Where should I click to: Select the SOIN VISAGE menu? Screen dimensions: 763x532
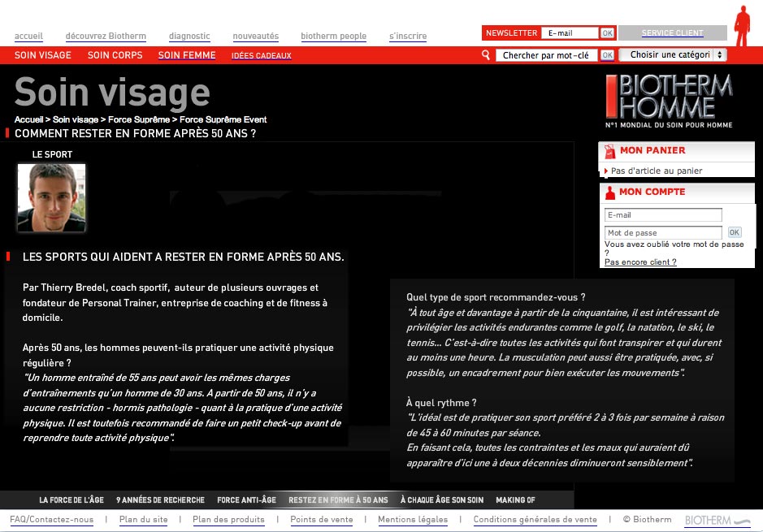43,55
